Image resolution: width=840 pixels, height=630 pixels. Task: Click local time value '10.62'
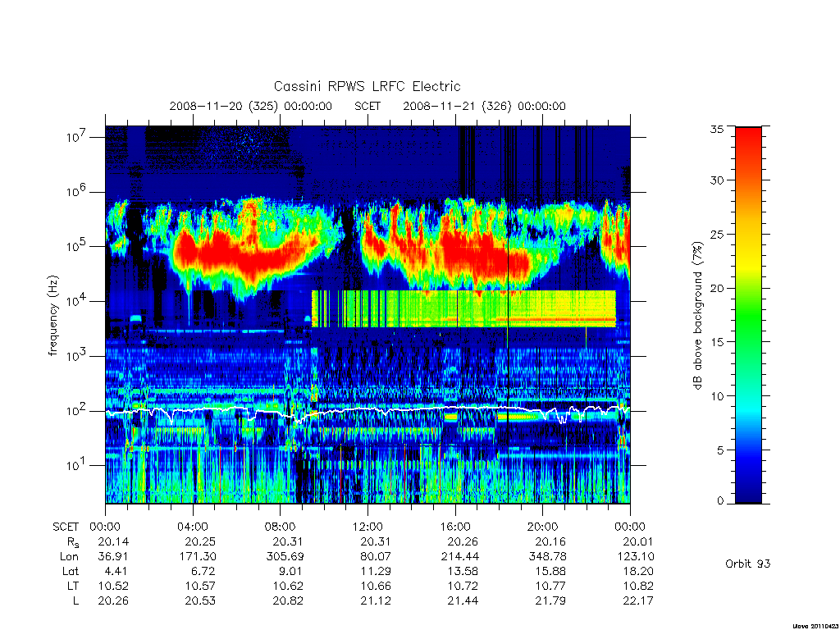[288, 586]
